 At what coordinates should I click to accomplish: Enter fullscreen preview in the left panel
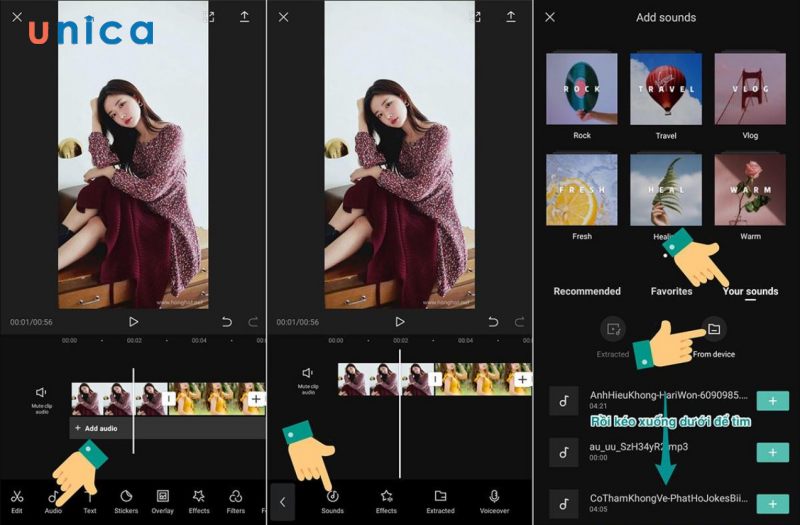(209, 17)
